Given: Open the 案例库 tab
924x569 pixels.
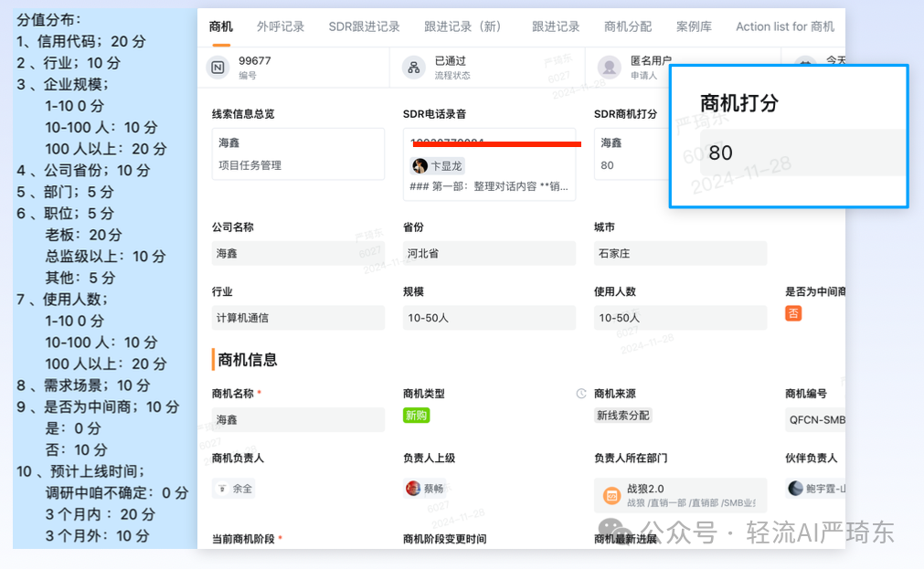Looking at the screenshot, I should point(694,26).
